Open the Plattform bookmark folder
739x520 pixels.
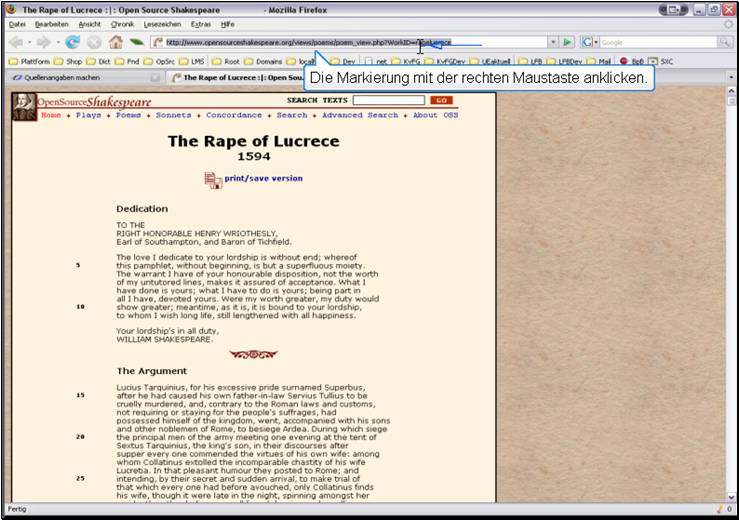point(29,61)
